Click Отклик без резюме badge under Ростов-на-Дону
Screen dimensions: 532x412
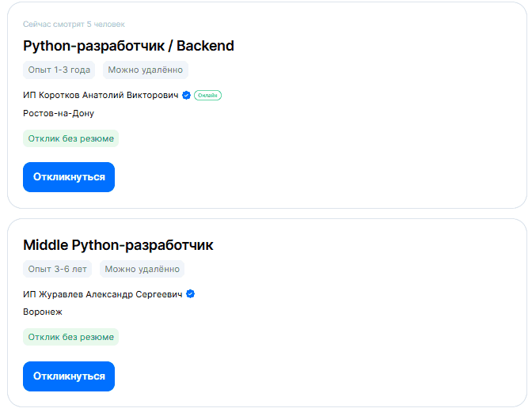tap(70, 138)
